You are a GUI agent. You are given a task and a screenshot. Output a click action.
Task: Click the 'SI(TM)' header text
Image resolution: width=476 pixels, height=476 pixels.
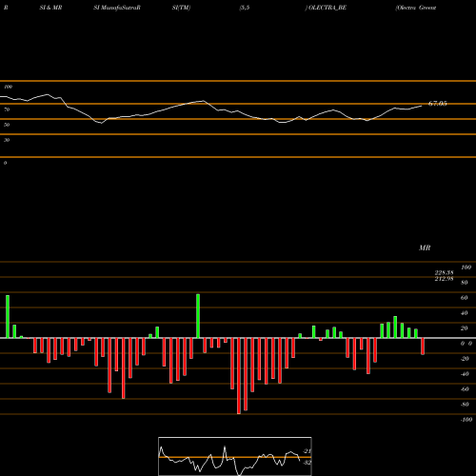click(x=181, y=8)
